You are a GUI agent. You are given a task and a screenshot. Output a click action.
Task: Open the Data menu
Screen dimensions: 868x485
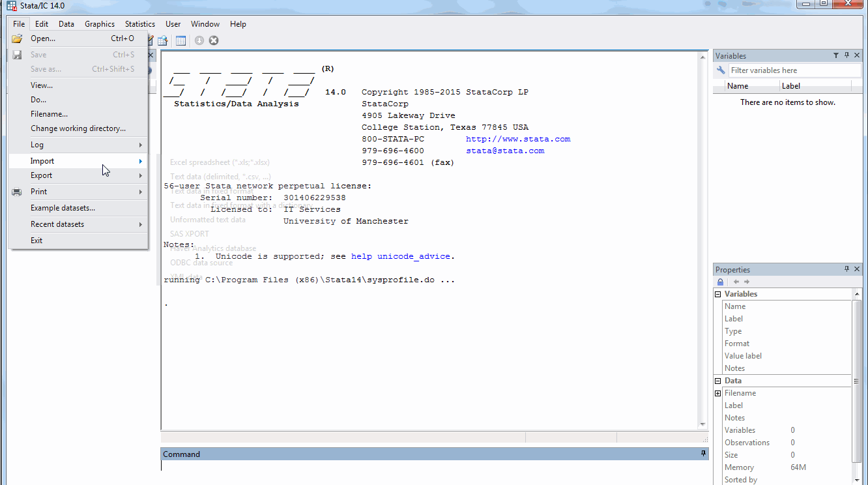(66, 24)
